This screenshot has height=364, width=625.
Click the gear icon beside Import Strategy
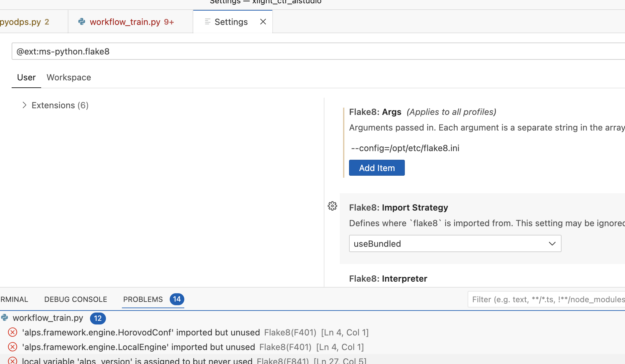(x=332, y=206)
